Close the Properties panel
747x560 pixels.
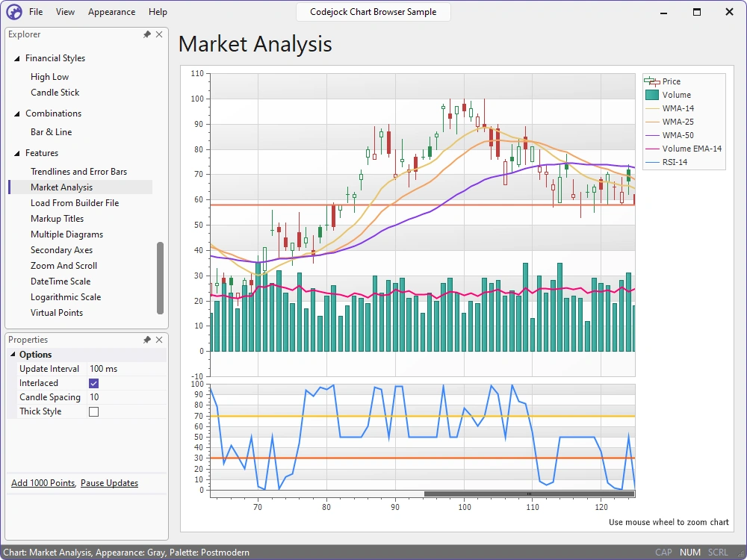point(159,340)
